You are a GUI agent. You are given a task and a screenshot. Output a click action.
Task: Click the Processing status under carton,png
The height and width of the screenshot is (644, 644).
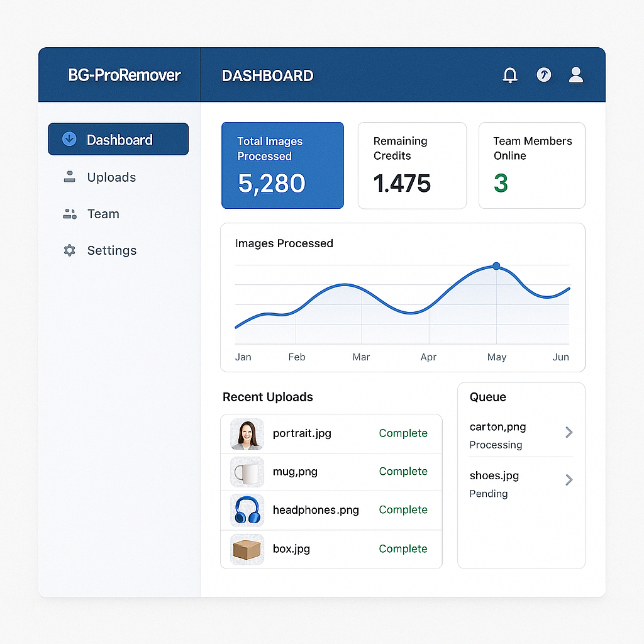tap(496, 445)
